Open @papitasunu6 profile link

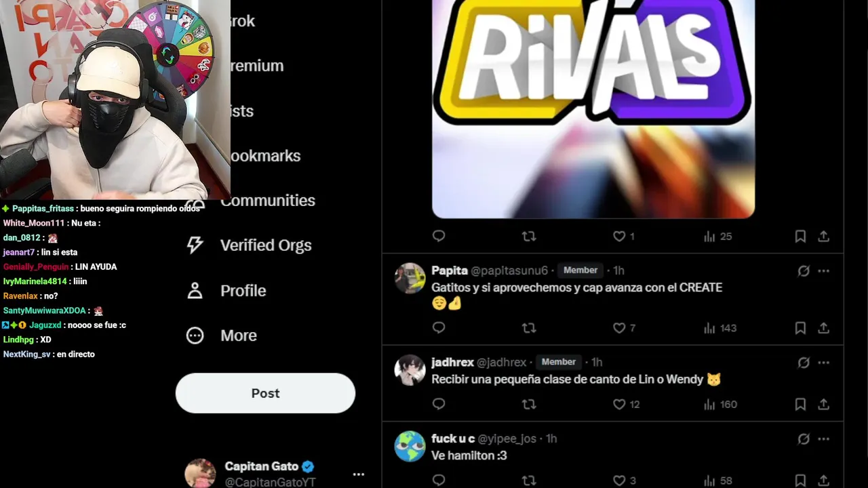pyautogui.click(x=509, y=270)
